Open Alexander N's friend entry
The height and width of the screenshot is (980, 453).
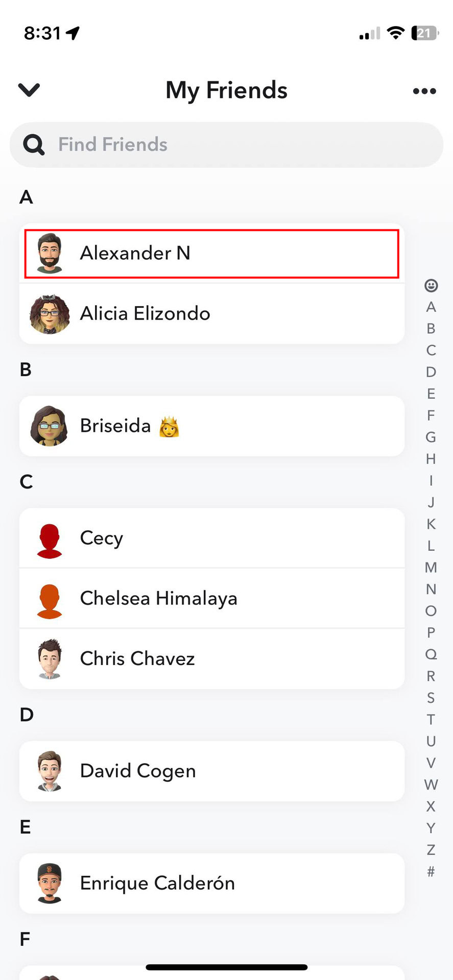pos(211,253)
